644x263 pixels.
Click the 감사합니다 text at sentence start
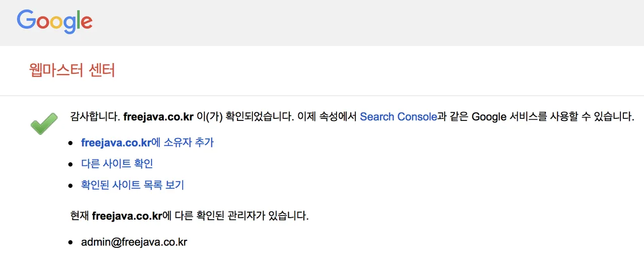tap(95, 117)
